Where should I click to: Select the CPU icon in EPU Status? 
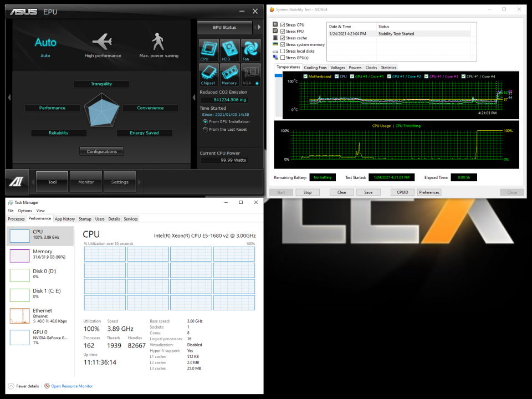point(208,51)
